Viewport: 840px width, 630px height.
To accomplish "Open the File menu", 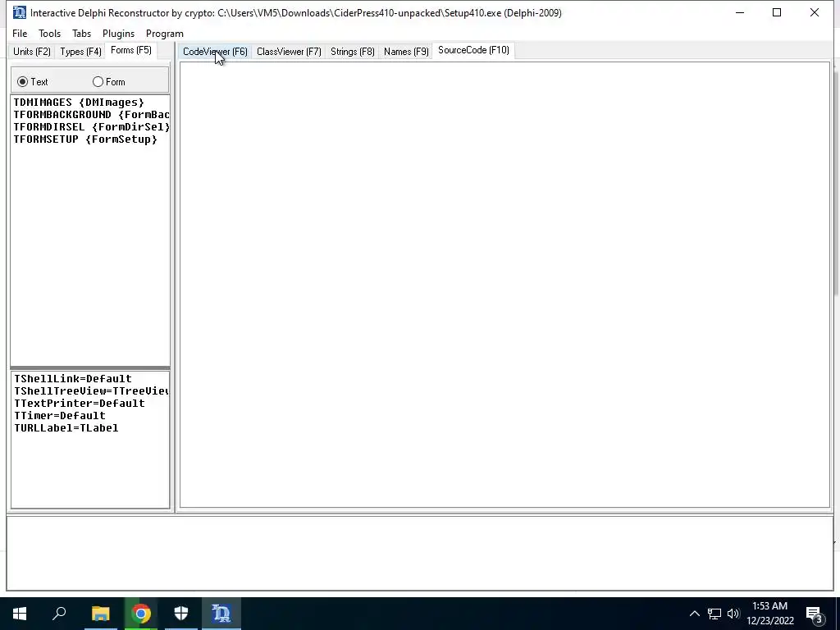I will point(20,33).
